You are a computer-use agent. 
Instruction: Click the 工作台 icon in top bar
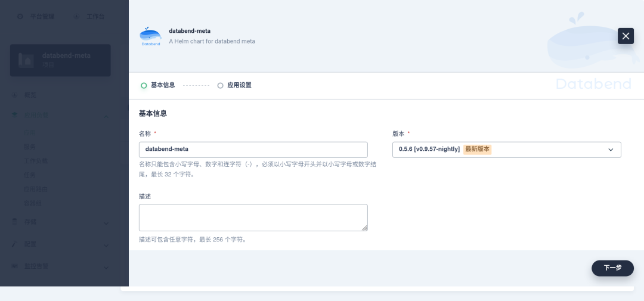76,17
